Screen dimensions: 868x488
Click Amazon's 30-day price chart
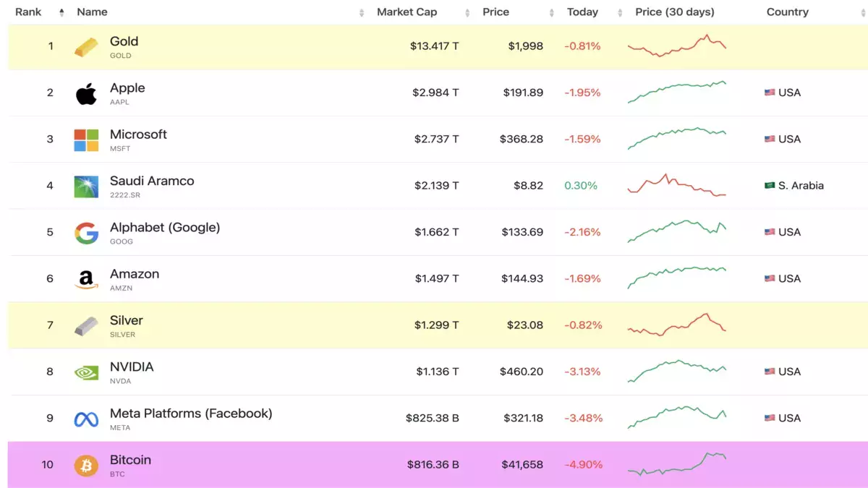pyautogui.click(x=677, y=278)
